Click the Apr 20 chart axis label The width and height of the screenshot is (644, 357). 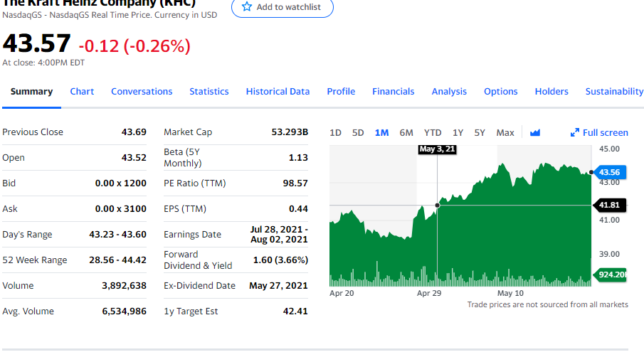point(342,293)
